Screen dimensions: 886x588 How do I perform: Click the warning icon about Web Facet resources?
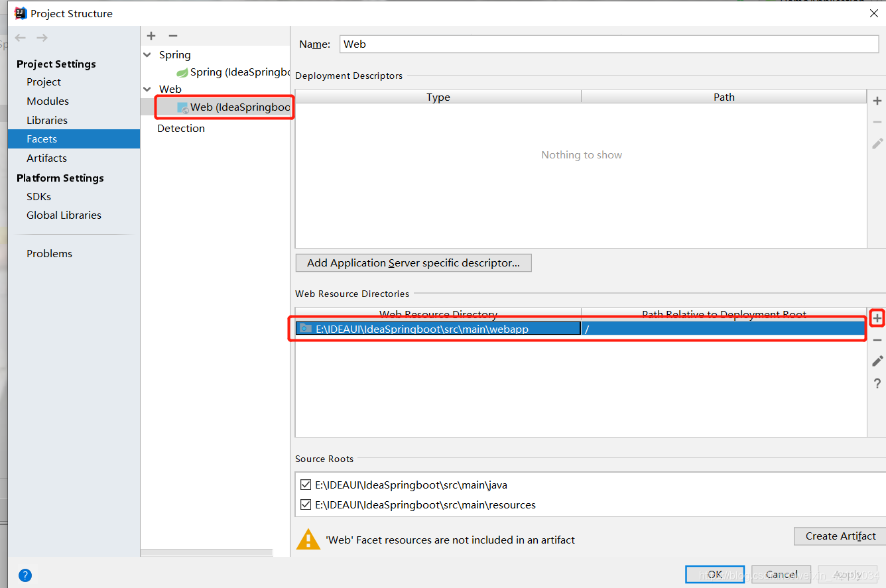(308, 539)
